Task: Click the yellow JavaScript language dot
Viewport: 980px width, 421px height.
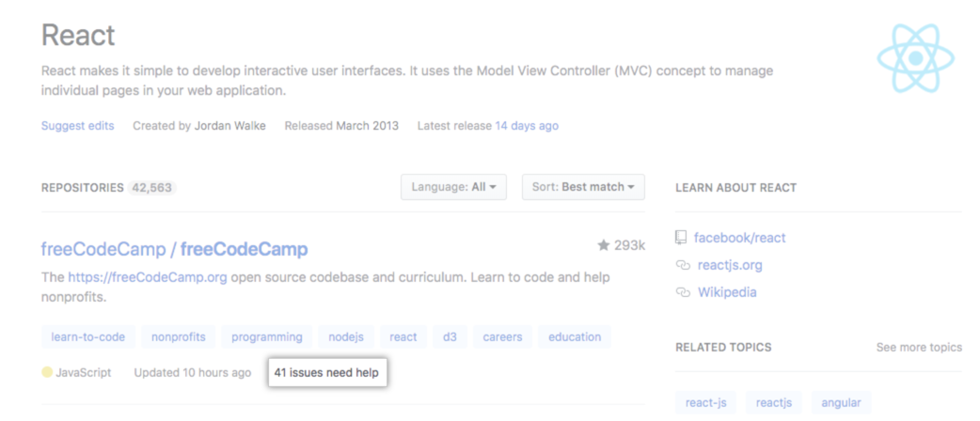Action: (47, 373)
